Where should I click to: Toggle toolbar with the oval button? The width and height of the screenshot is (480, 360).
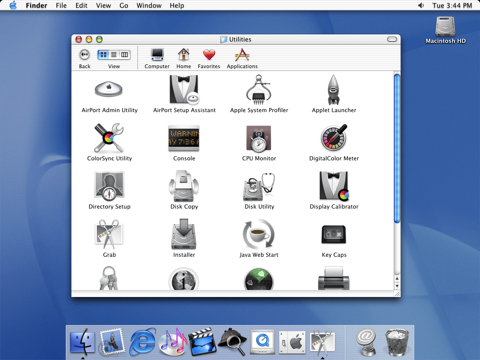pos(392,39)
